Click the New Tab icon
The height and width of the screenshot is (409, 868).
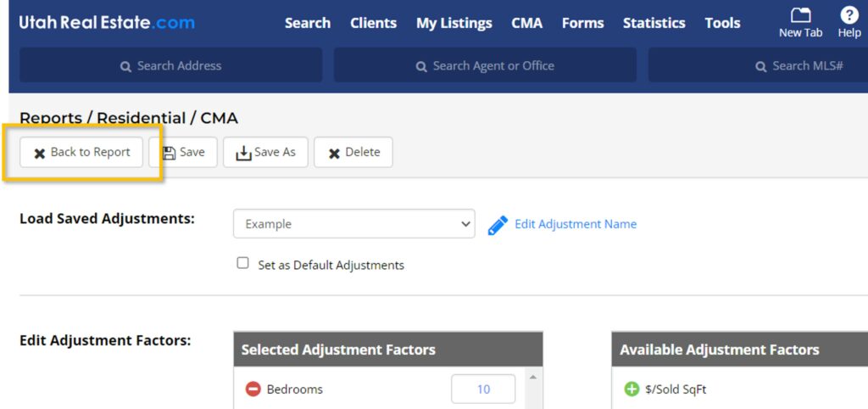pyautogui.click(x=800, y=15)
